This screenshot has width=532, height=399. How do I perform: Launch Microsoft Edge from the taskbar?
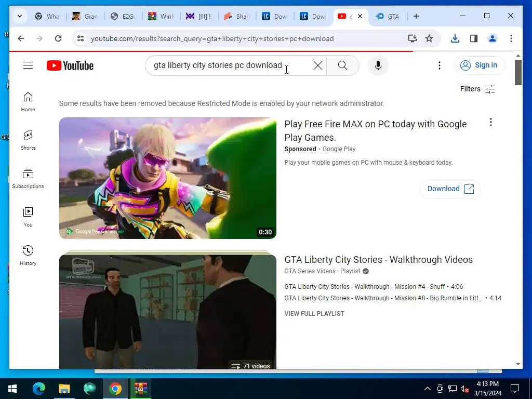(x=38, y=389)
